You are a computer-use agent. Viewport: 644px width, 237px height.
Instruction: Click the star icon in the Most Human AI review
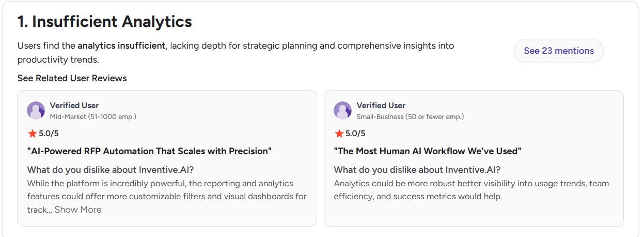339,134
